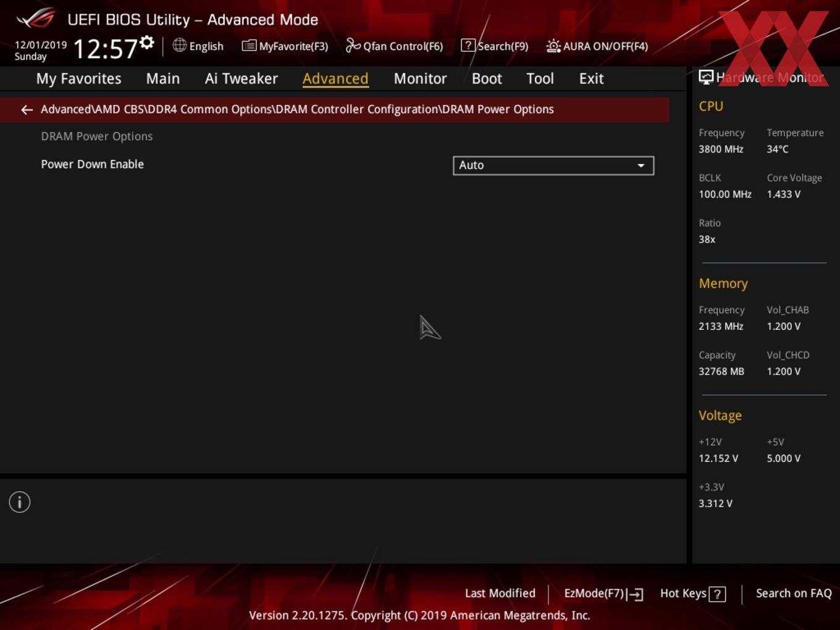Click the Memory section heading
The height and width of the screenshot is (630, 840).
[723, 283]
